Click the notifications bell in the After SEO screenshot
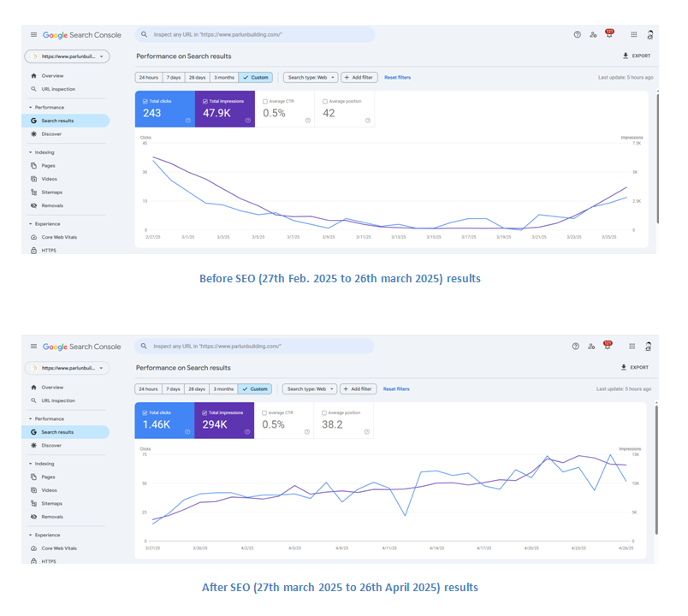688x616 pixels. 608,346
